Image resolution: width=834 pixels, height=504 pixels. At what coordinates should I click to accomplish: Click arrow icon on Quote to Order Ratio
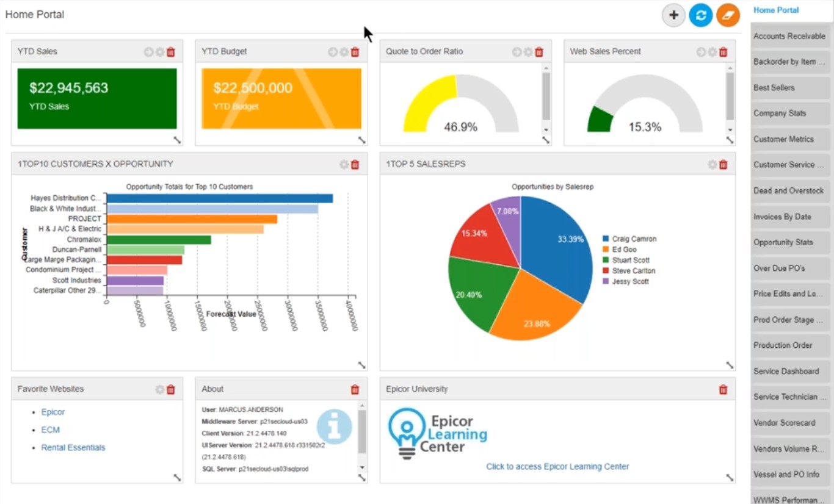pyautogui.click(x=517, y=52)
